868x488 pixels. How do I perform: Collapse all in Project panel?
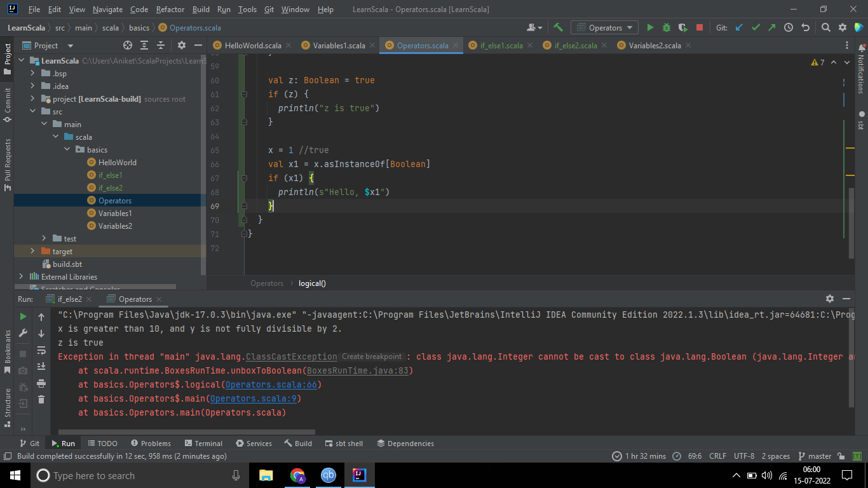[x=161, y=45]
